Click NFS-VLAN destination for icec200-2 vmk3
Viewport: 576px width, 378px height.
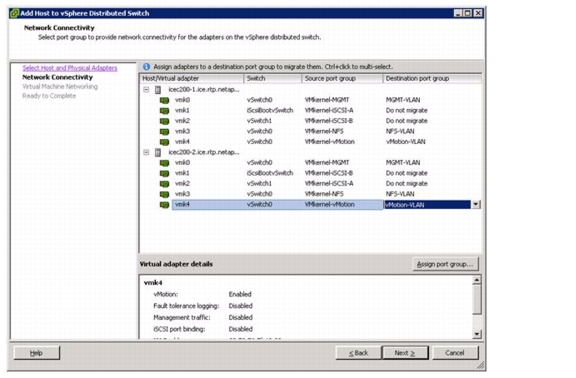[400, 194]
